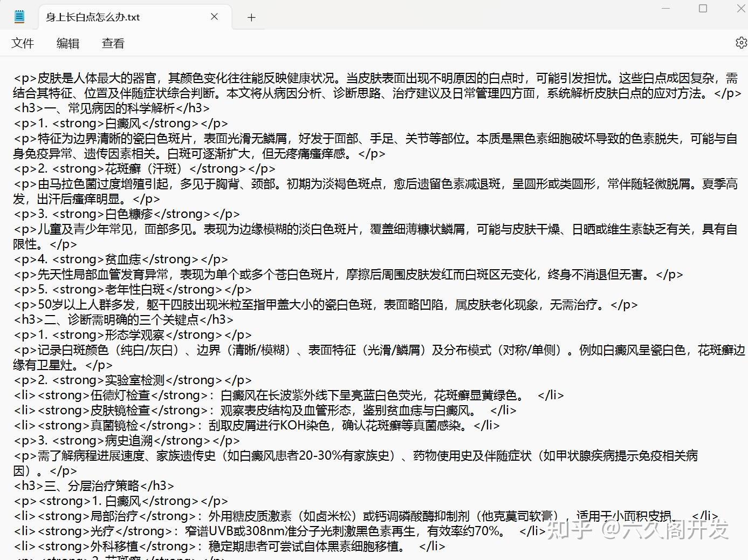Image resolution: width=748 pixels, height=560 pixels.
Task: Click the 老年性白斑 line of text
Action: 133,289
